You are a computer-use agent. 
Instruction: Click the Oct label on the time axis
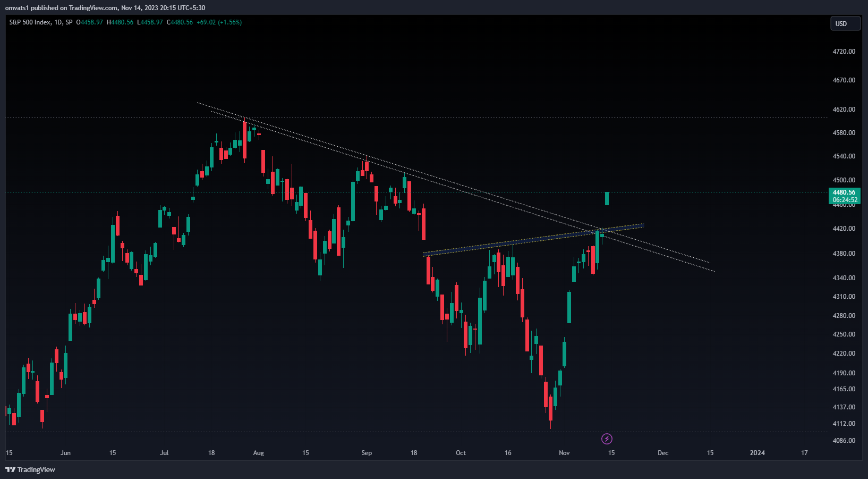coord(461,453)
